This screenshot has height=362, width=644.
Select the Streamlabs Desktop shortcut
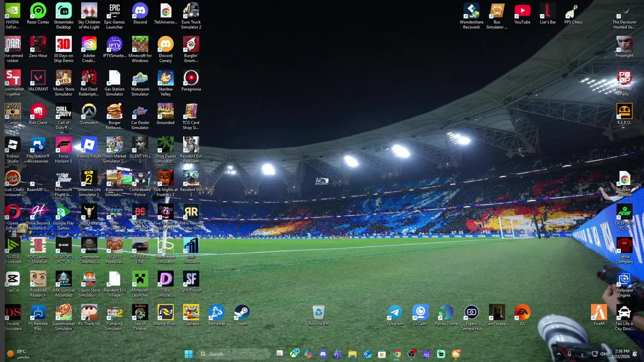(x=63, y=16)
